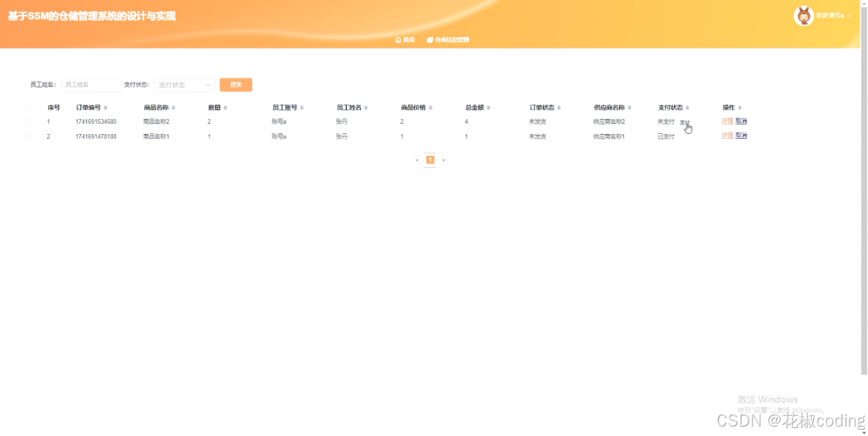Go to previous page arrow in pagination
Viewport: 868px width, 436px height.
[x=417, y=160]
